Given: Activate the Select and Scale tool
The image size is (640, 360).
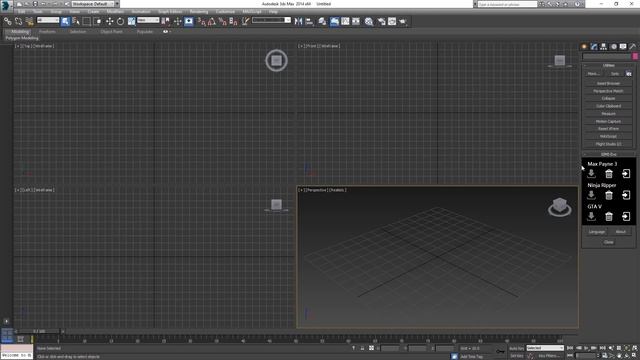Looking at the screenshot, I should tap(131, 21).
